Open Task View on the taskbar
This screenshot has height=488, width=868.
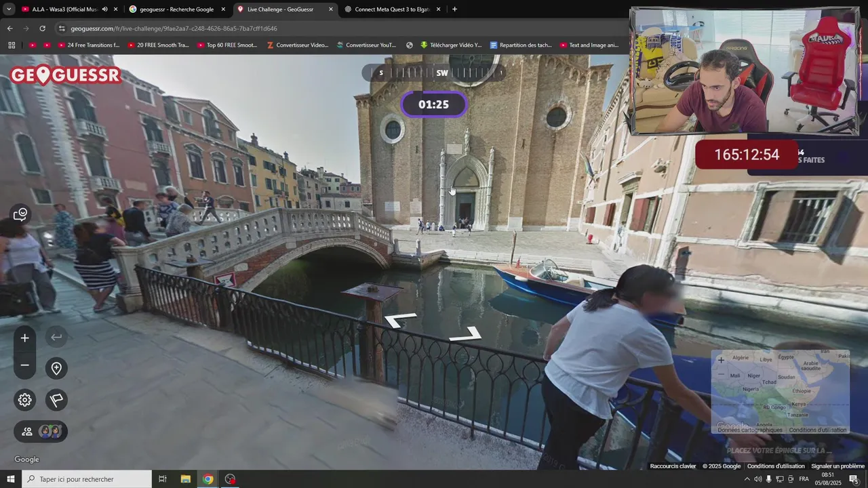(163, 479)
